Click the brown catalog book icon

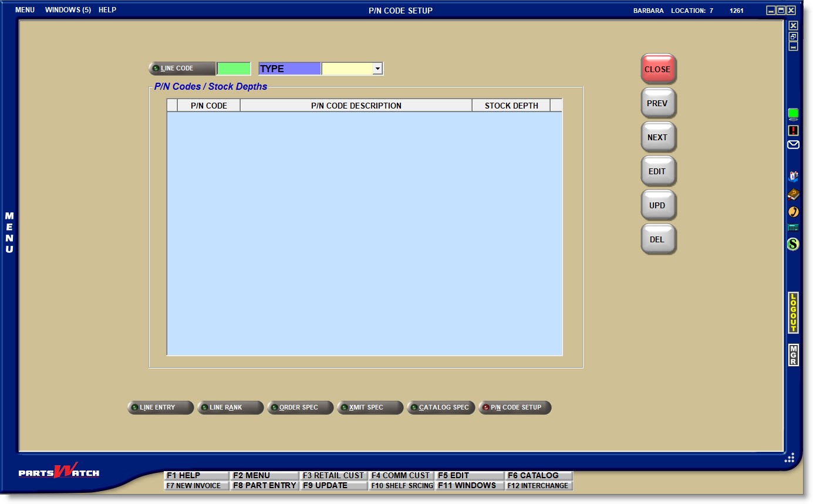(793, 194)
